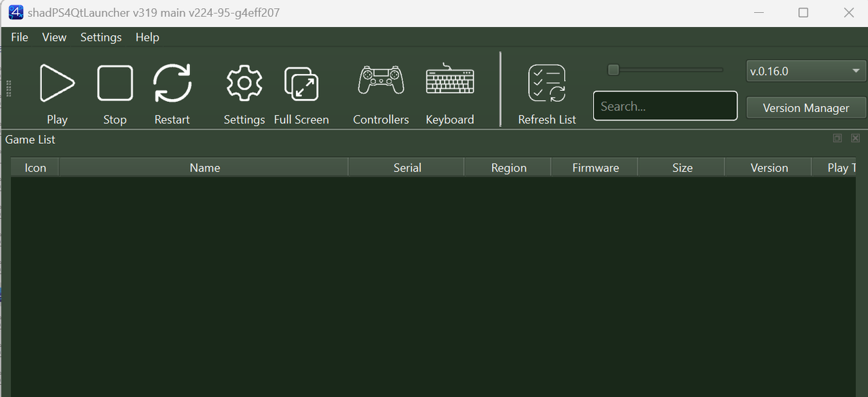Screen dimensions: 868x397
Task: Open the Settings menu
Action: coord(101,37)
